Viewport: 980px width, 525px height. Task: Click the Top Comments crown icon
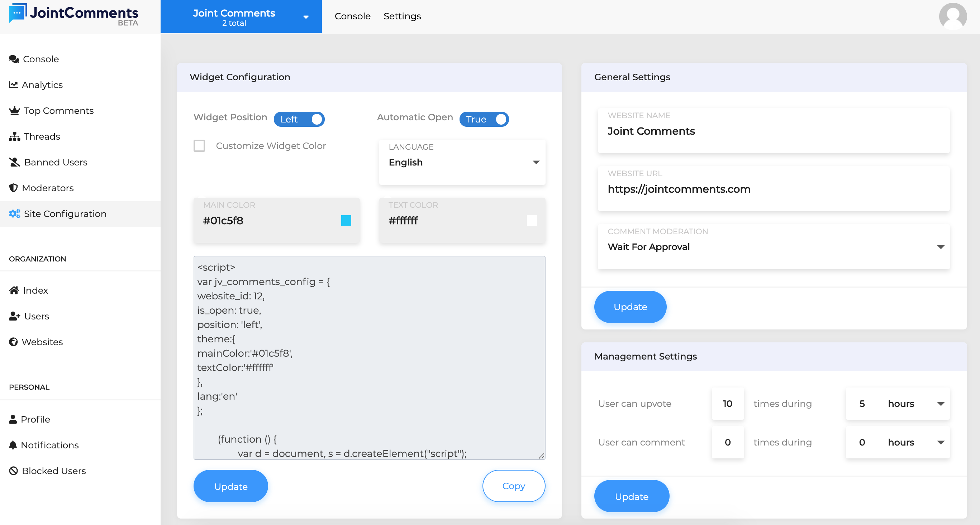(x=14, y=111)
